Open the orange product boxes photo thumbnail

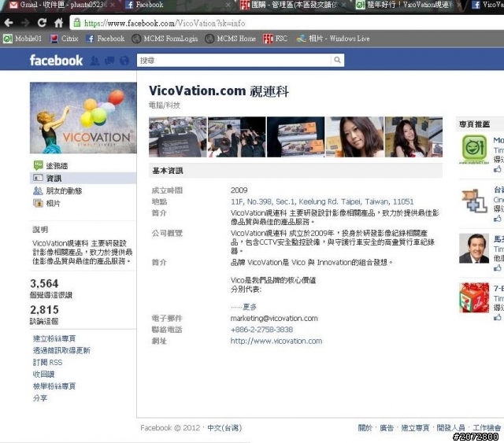click(x=296, y=137)
